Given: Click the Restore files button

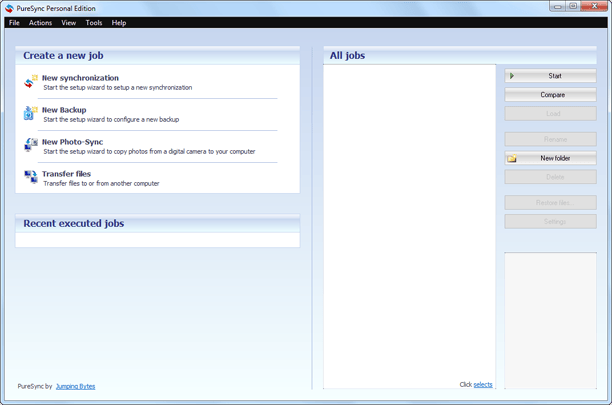Looking at the screenshot, I should point(550,202).
